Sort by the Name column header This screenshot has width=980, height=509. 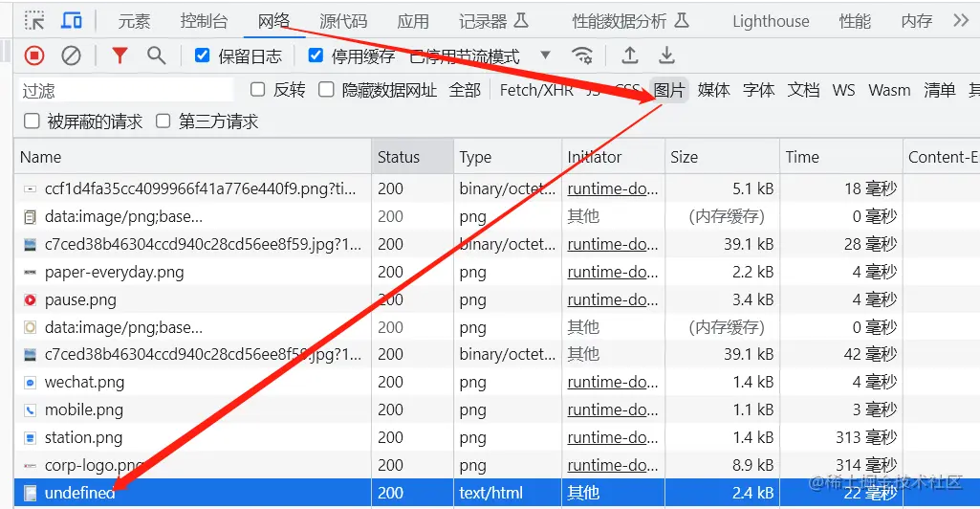point(192,156)
